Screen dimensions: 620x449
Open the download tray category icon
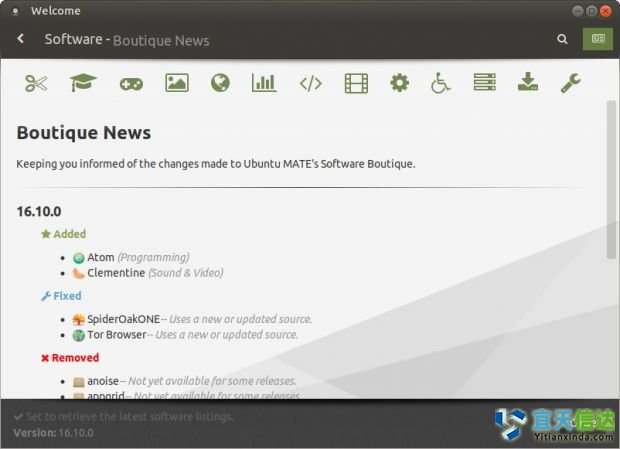point(528,84)
